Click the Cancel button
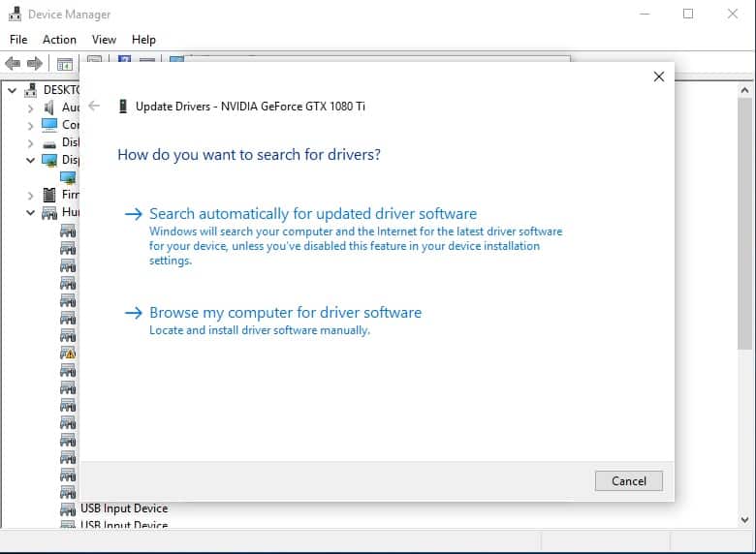The image size is (756, 554). 629,480
